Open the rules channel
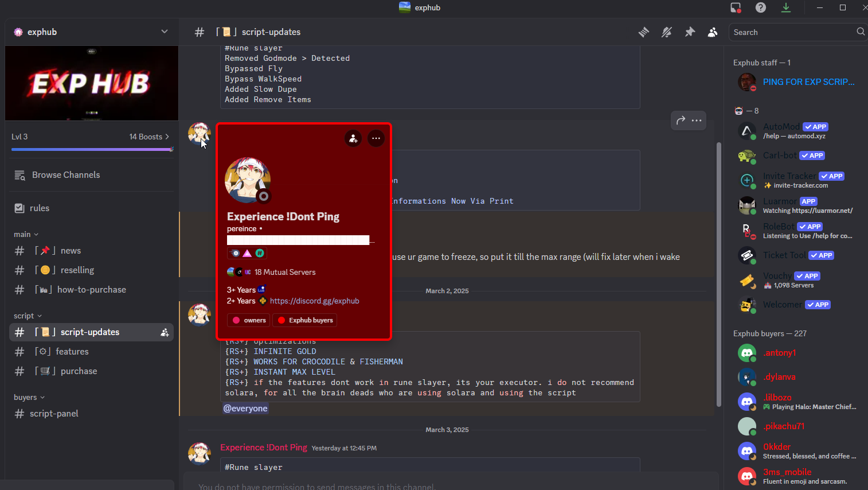Viewport: 868px width, 490px height. pos(92,208)
